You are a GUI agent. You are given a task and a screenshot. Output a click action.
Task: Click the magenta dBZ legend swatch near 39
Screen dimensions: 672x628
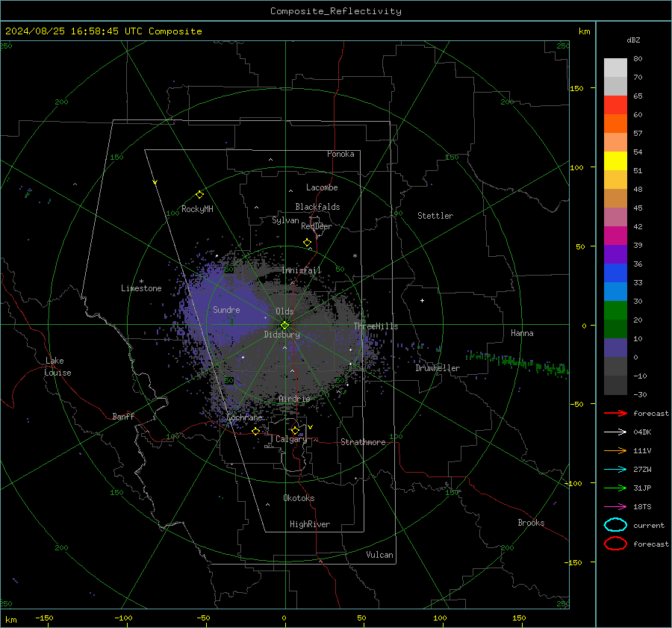tap(615, 236)
